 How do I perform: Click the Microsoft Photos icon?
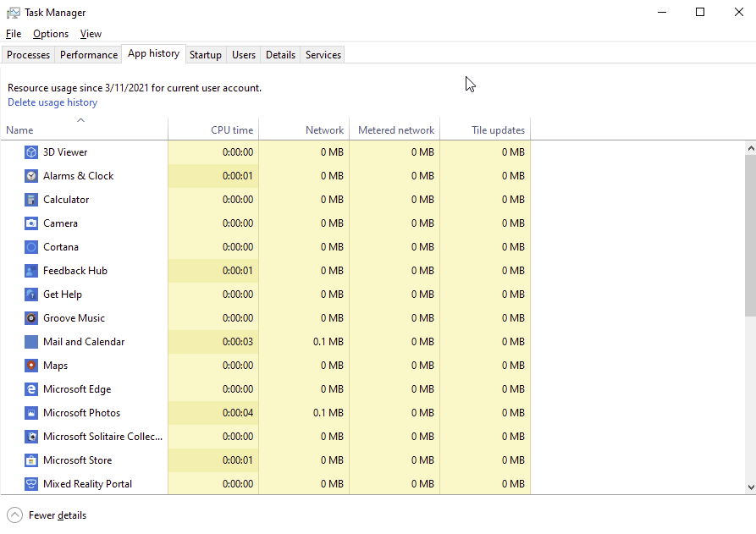click(31, 412)
